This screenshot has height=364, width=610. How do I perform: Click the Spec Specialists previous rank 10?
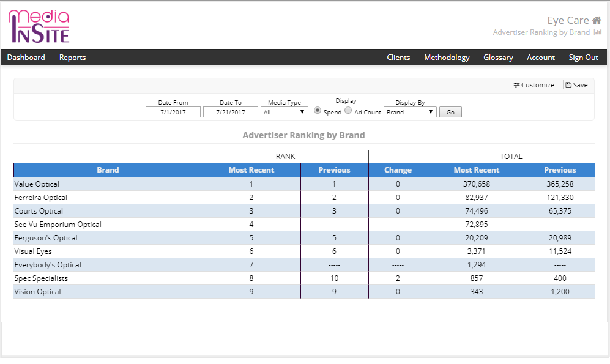point(334,278)
